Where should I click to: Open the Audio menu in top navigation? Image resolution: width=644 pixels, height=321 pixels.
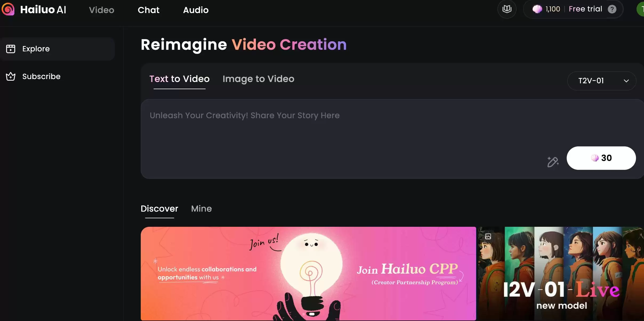pyautogui.click(x=196, y=10)
